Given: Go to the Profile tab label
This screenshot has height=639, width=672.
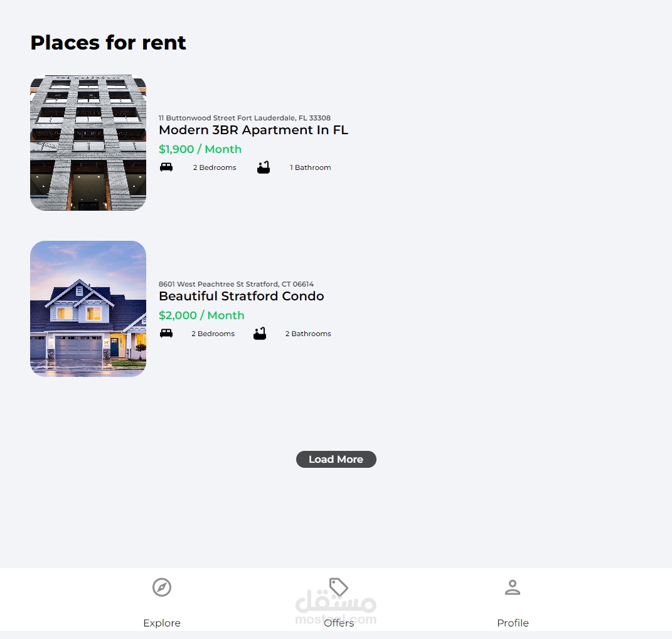Looking at the screenshot, I should pyautogui.click(x=513, y=623).
